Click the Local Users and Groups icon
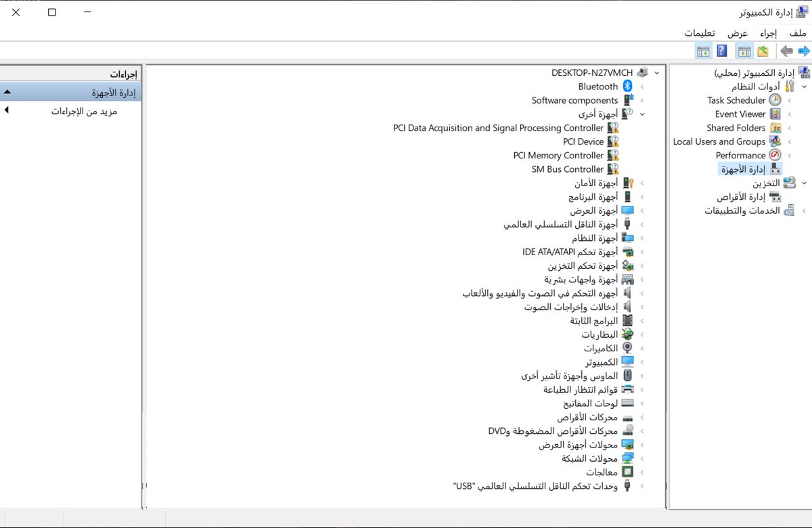 tap(775, 141)
